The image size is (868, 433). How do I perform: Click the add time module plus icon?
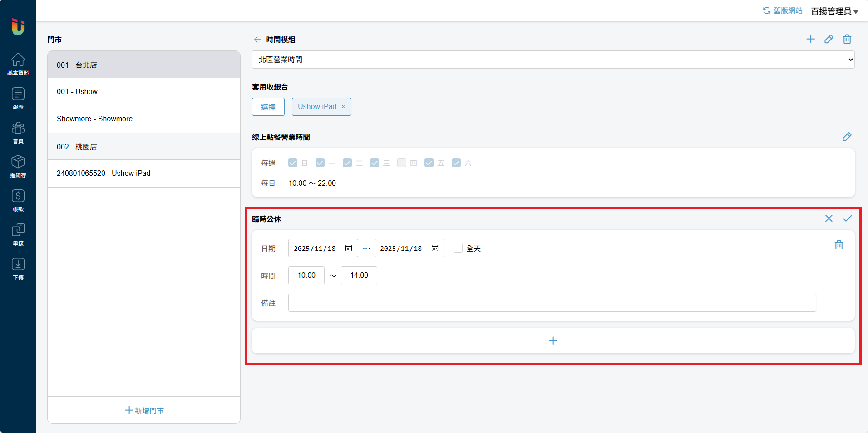pyautogui.click(x=810, y=39)
